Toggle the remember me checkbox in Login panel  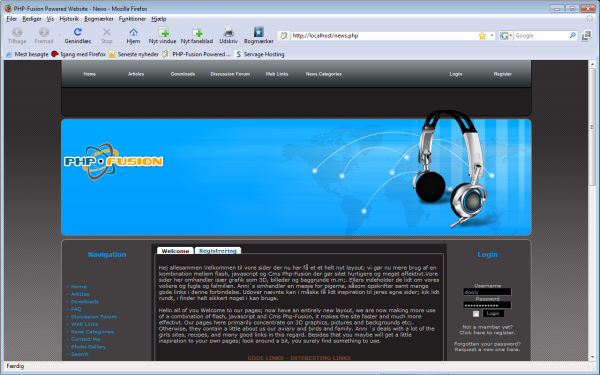pos(476,314)
